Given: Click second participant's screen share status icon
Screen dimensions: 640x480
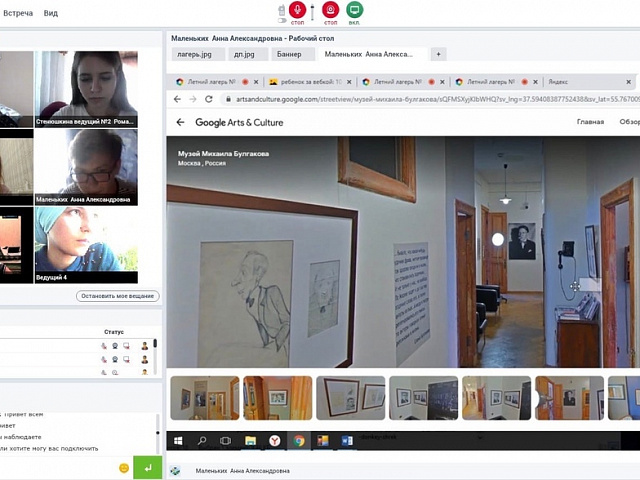Looking at the screenshot, I should (x=127, y=360).
